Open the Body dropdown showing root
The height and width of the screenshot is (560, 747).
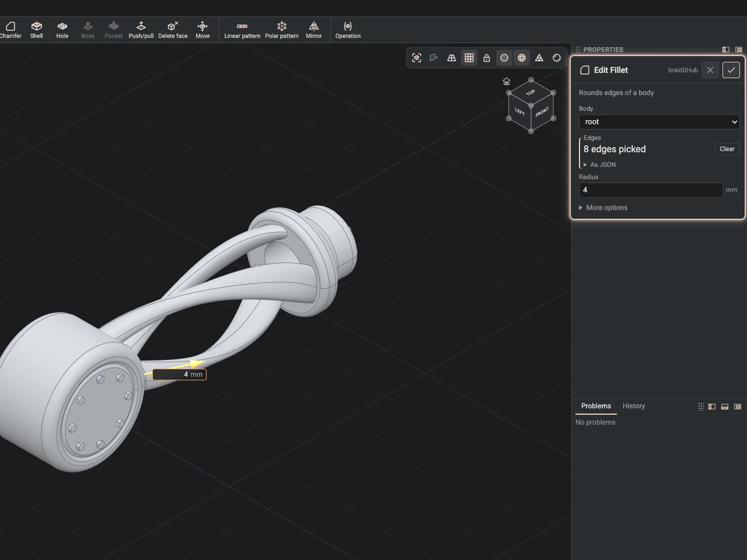[659, 122]
